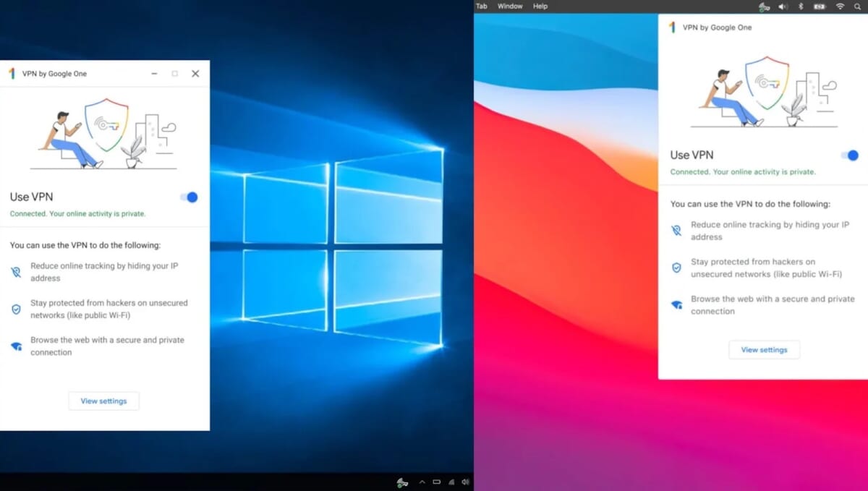
Task: Click 'VPN by Google One' title in Windows window
Action: tap(54, 74)
